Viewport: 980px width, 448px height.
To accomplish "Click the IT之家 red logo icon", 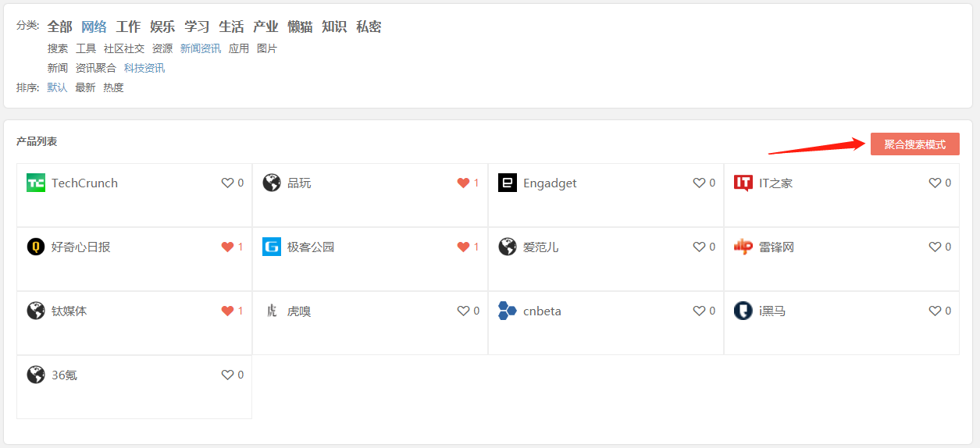I will coord(743,183).
